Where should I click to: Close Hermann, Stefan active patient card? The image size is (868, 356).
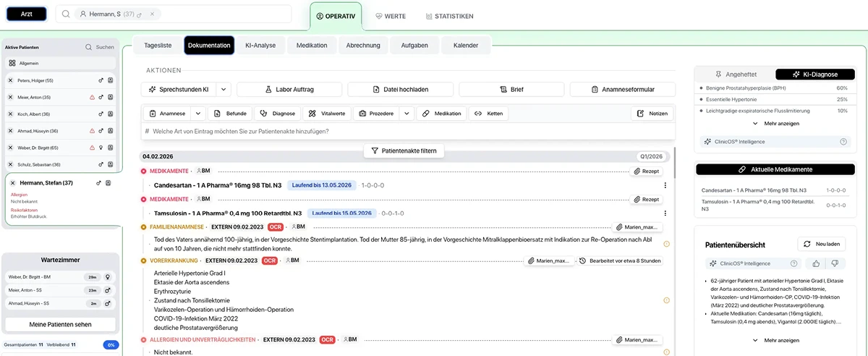14,183
